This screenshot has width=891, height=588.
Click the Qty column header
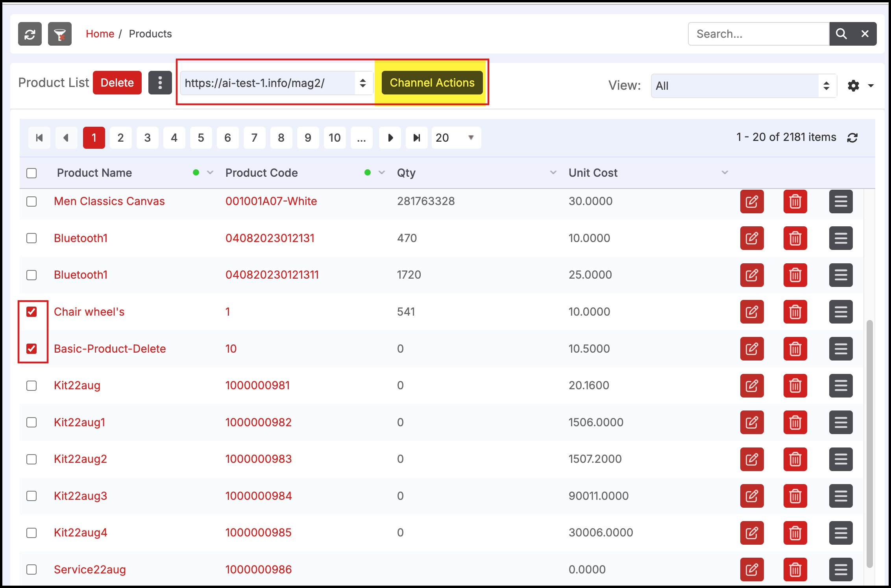pos(406,173)
